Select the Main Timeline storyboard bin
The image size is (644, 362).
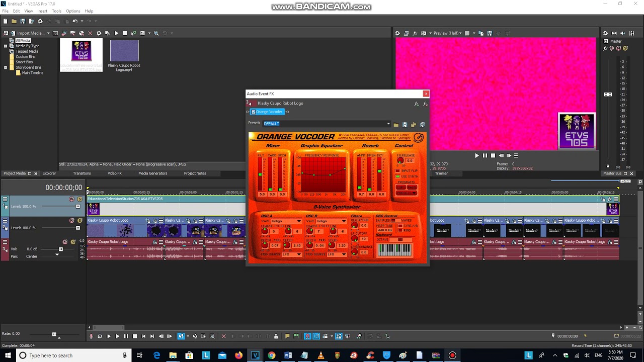(33, 73)
